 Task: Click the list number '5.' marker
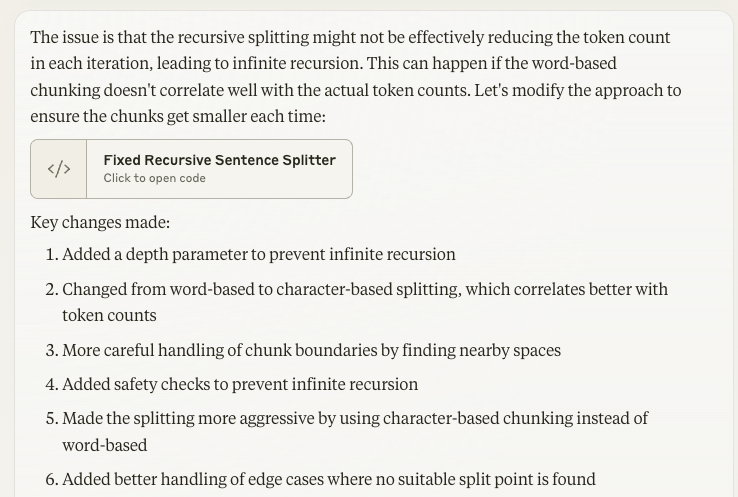[52, 418]
